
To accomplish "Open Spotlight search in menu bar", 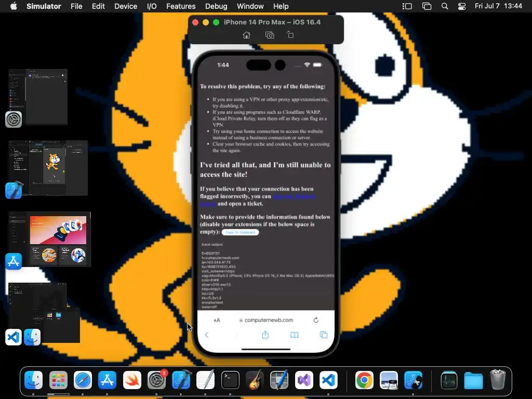I will click(x=445, y=6).
